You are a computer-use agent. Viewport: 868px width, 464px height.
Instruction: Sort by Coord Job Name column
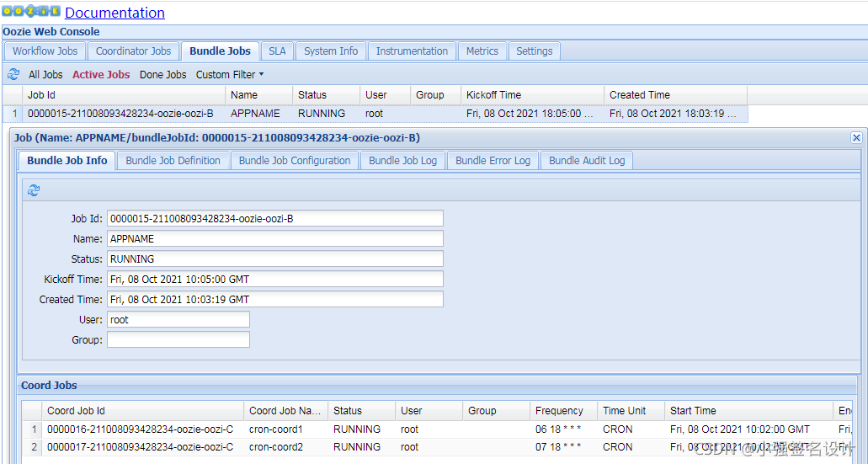point(285,411)
